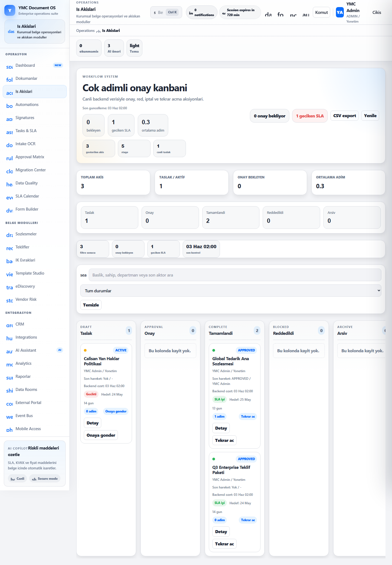This screenshot has width=392, height=565.
Task: Click the 0 onay bekliyor pill
Action: click(269, 116)
